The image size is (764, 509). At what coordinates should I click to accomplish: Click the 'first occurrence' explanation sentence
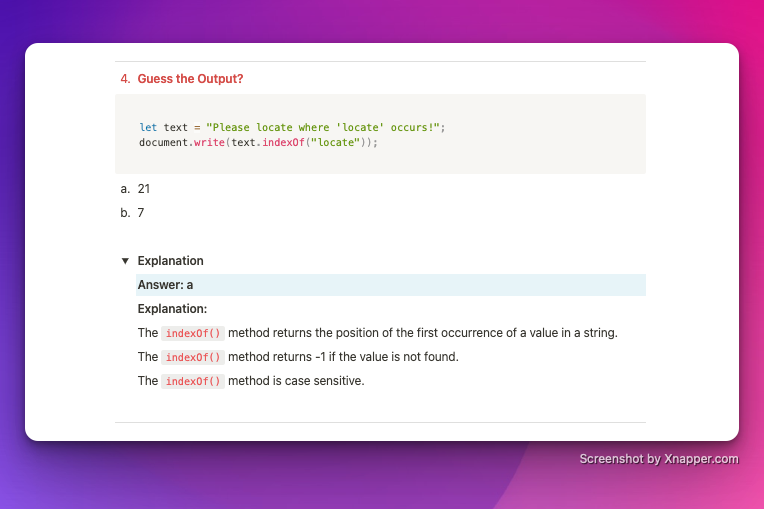click(x=378, y=333)
